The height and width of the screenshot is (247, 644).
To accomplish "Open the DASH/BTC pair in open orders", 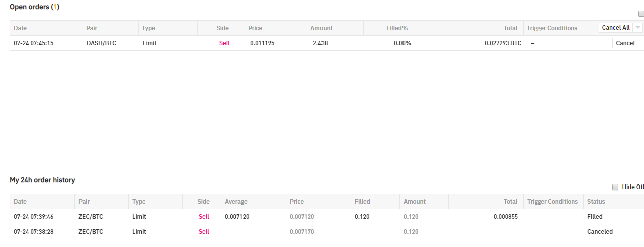I will 101,43.
